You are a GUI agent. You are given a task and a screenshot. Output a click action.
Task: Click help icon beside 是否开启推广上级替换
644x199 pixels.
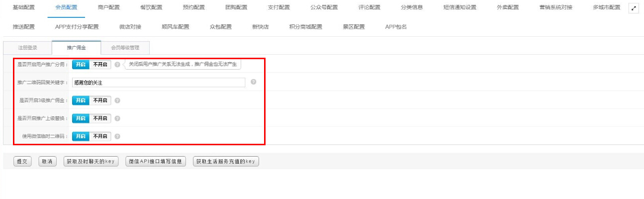117,118
